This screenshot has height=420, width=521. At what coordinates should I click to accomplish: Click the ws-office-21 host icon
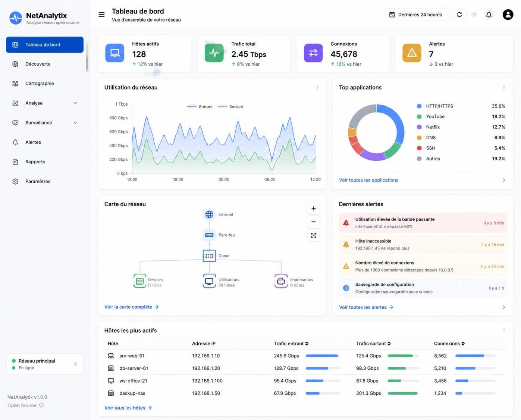coord(111,381)
